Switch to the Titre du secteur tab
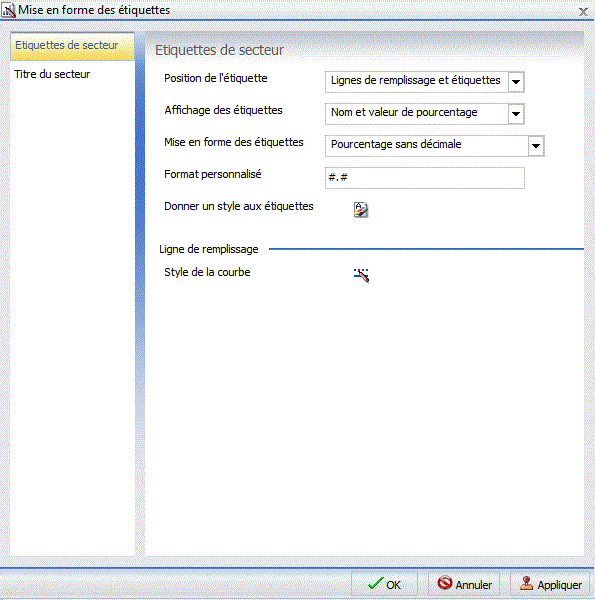Image resolution: width=595 pixels, height=600 pixels. click(x=52, y=74)
